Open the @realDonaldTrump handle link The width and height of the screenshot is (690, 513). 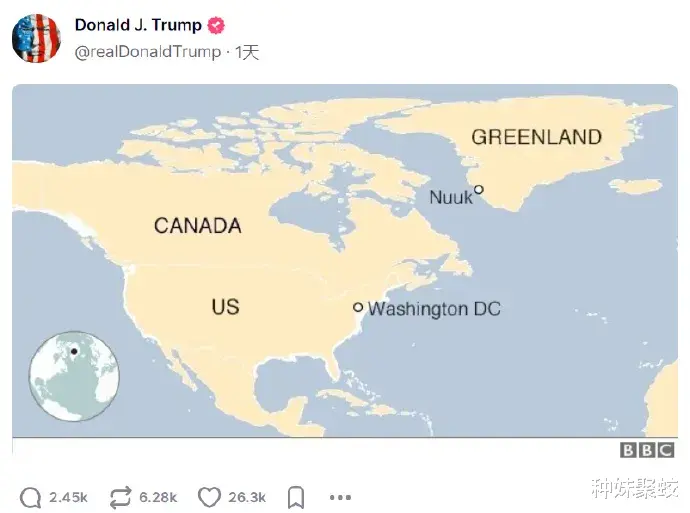(x=148, y=52)
